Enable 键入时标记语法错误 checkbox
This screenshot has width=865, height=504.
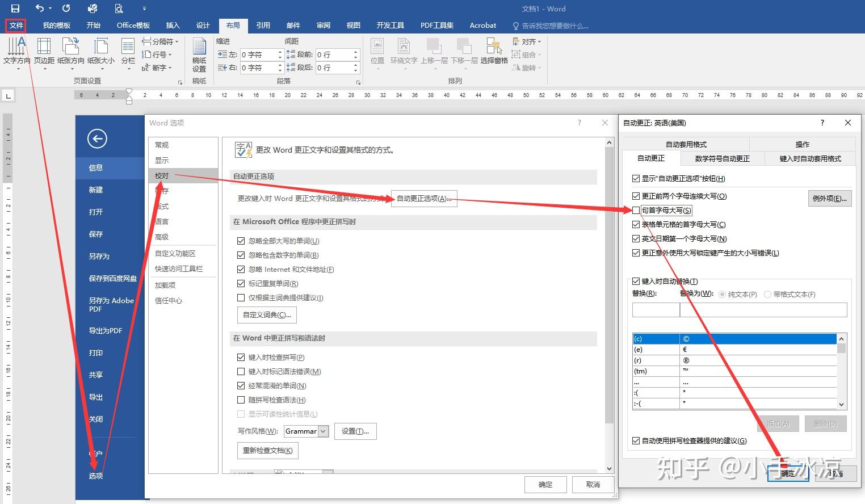(x=241, y=371)
